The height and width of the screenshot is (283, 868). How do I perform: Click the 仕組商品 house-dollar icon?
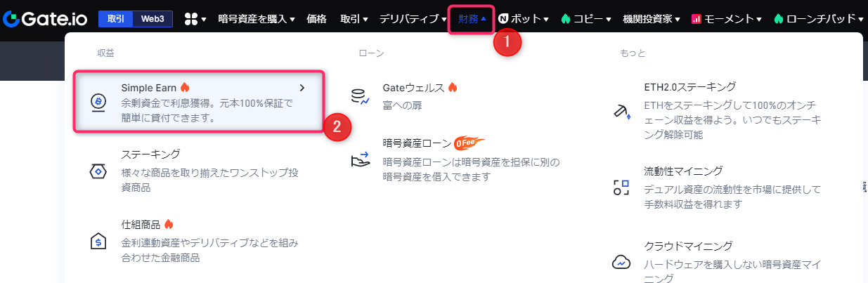(x=98, y=241)
